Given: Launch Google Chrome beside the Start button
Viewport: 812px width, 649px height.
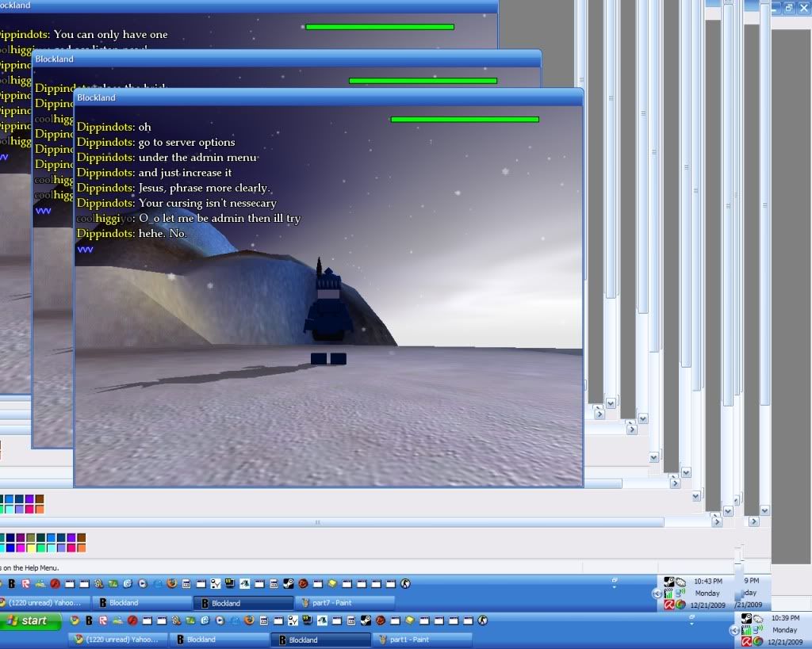Looking at the screenshot, I should [x=75, y=620].
